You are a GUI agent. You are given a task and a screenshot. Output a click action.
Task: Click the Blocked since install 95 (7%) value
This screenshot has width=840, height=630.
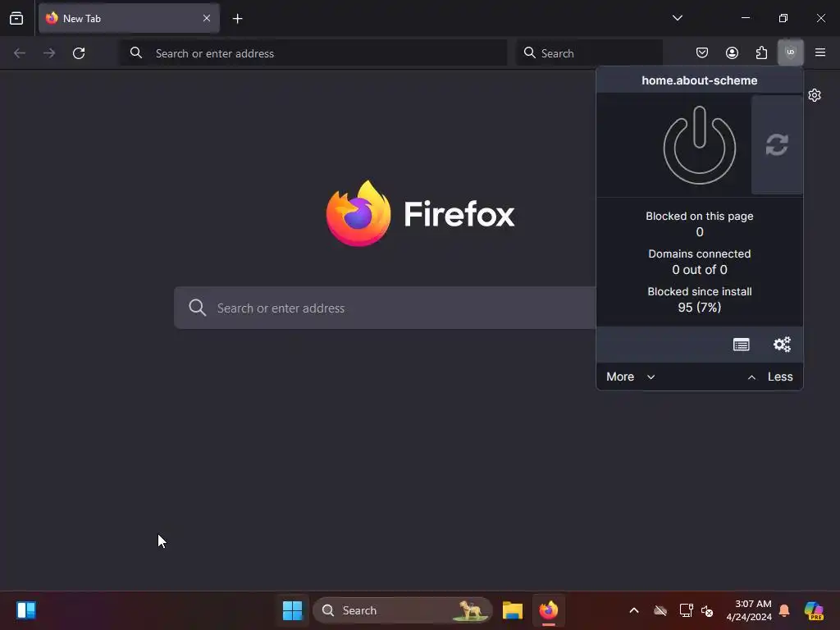[699, 307]
